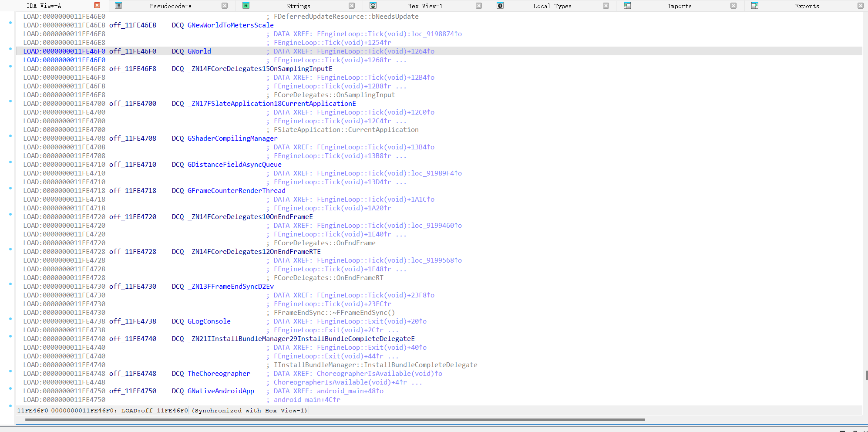Close the Strings tab
Screen dimensions: 868x432
pos(352,6)
